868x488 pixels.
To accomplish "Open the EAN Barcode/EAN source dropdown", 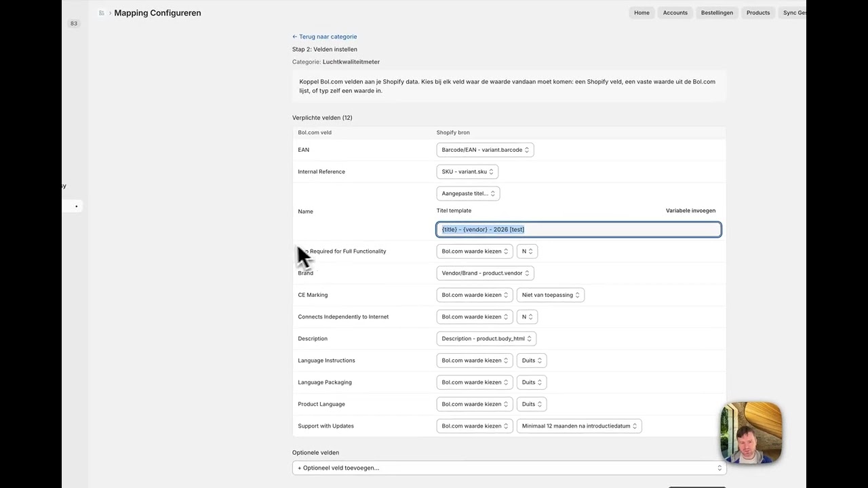I will 485,150.
